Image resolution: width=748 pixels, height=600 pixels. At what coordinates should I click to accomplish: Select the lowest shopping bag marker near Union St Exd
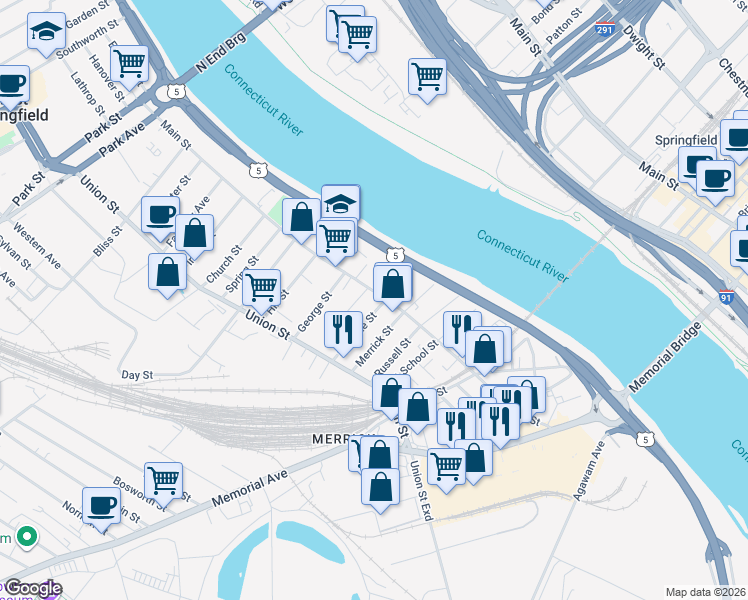[380, 491]
